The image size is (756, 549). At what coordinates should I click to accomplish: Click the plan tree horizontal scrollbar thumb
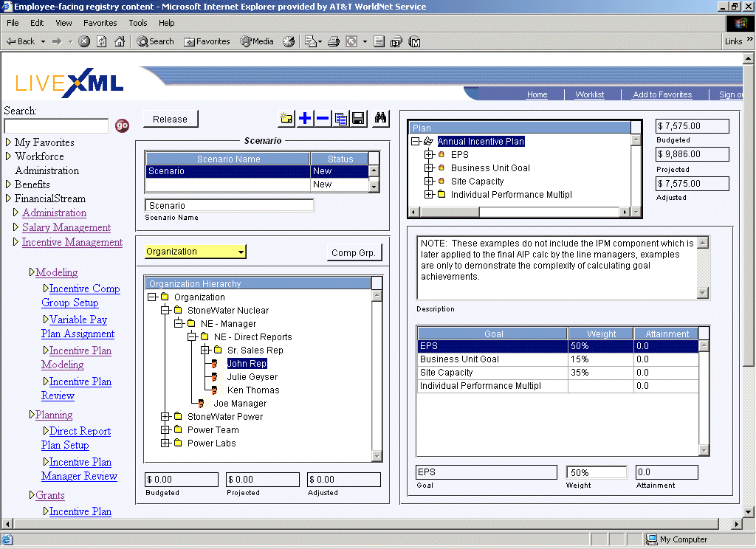pyautogui.click(x=450, y=212)
